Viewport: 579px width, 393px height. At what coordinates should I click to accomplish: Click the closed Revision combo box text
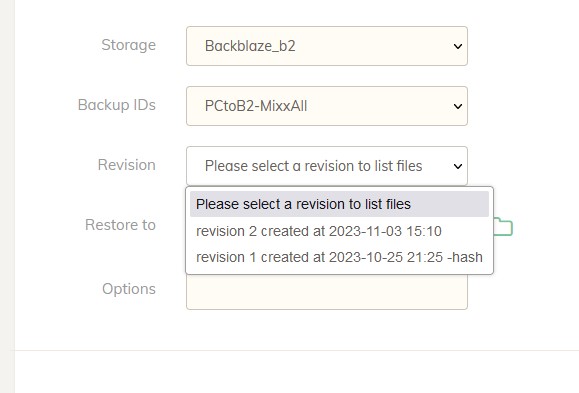[x=314, y=166]
